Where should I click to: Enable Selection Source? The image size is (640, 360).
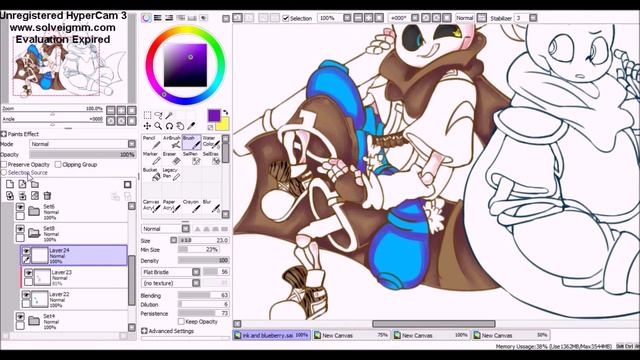tap(4, 173)
